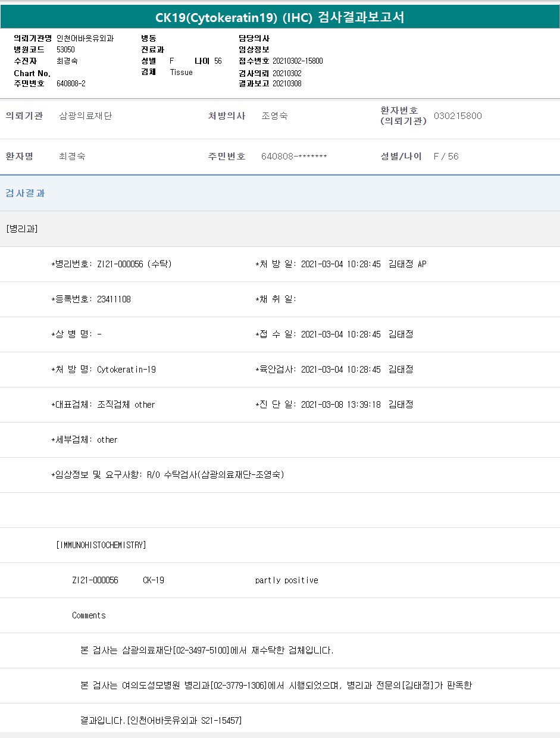Click the [병리과] department row
The image size is (560, 738).
21,229
